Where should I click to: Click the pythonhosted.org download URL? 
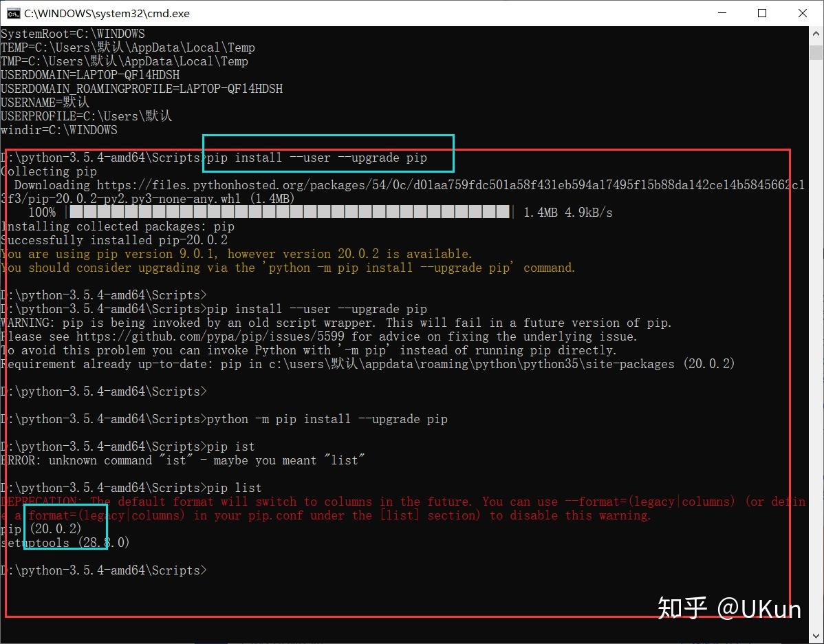[413, 184]
